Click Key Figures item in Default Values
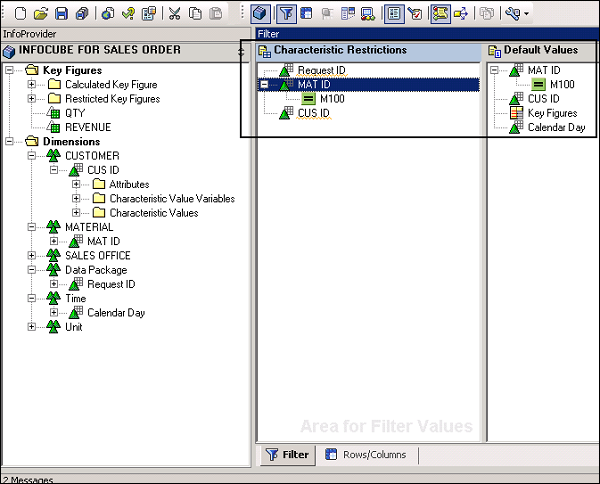 (552, 113)
